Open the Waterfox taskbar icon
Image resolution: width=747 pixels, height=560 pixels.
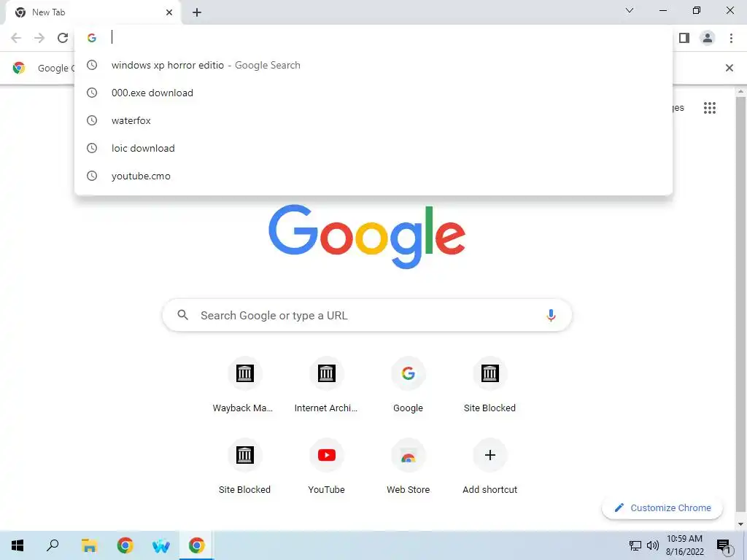pyautogui.click(x=161, y=545)
